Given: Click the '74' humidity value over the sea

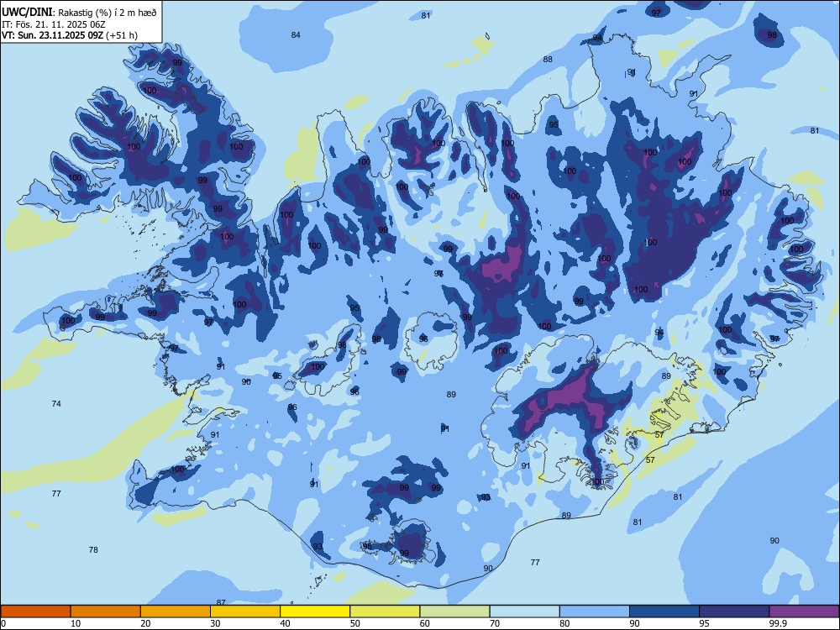Looking at the screenshot, I should [56, 403].
